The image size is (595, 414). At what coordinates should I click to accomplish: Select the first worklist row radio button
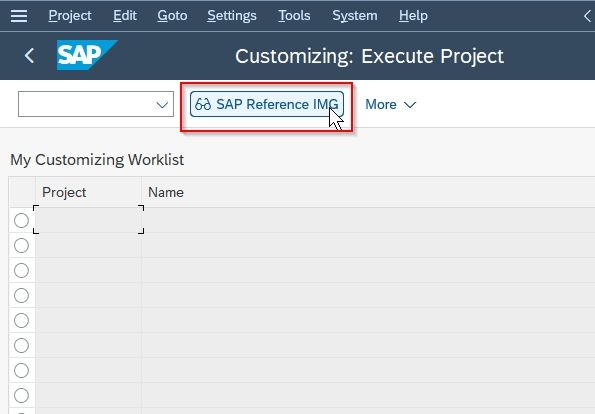pos(21,220)
